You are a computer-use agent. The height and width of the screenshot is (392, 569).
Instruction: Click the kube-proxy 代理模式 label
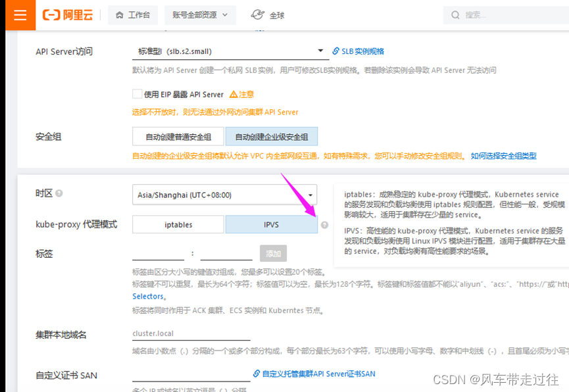[76, 224]
